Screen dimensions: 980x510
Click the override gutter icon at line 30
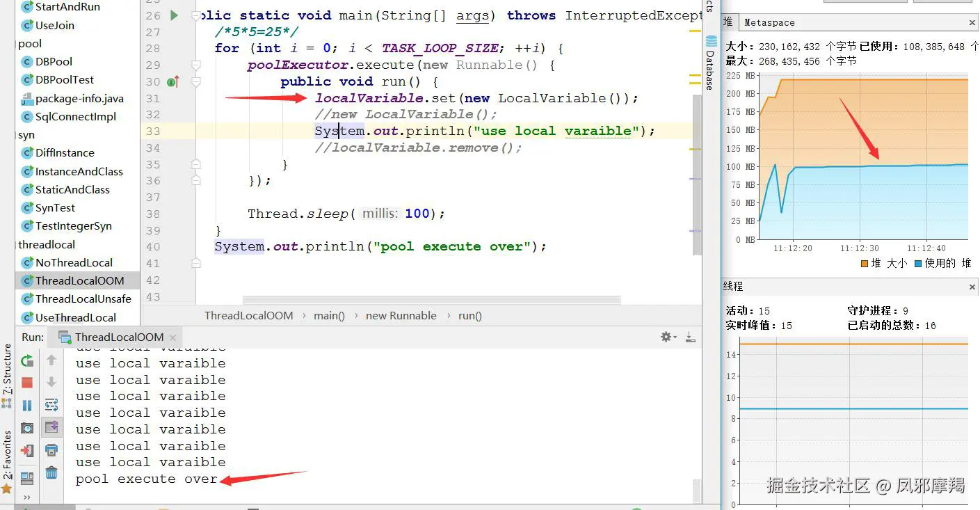click(173, 81)
